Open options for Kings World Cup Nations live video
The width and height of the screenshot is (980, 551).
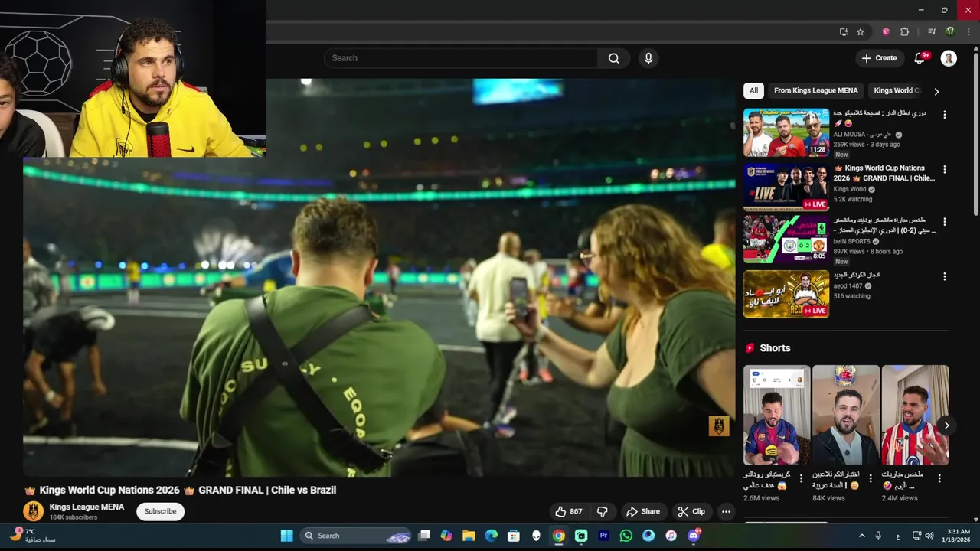click(x=944, y=169)
